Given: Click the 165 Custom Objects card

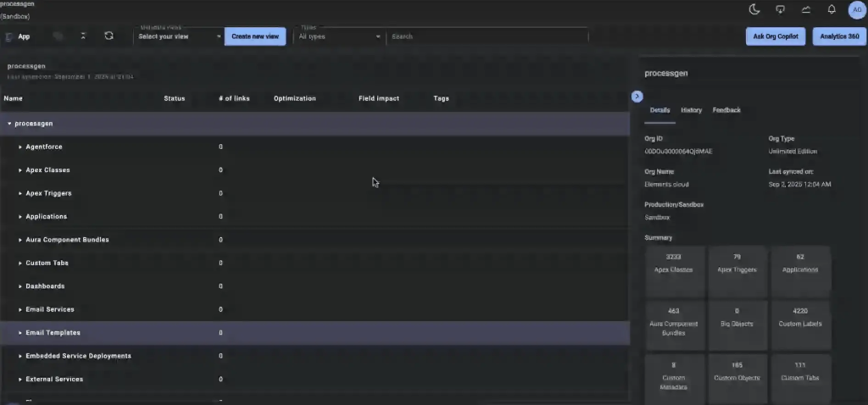Looking at the screenshot, I should pyautogui.click(x=737, y=379).
